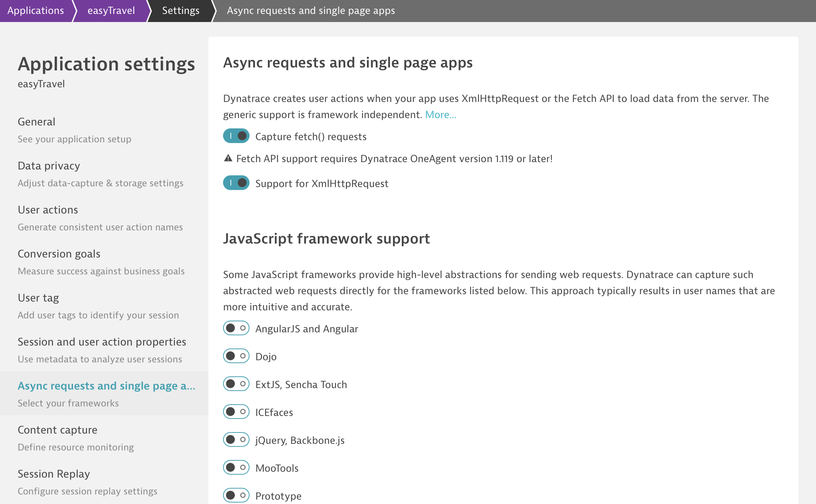Switch on ICEfaces support

click(x=236, y=412)
